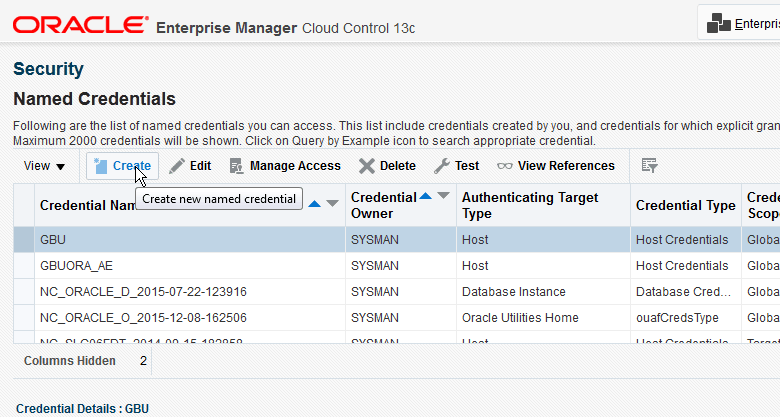780x417 pixels.
Task: Click row selector for NC_ORACLE_D row
Action: pos(24,292)
